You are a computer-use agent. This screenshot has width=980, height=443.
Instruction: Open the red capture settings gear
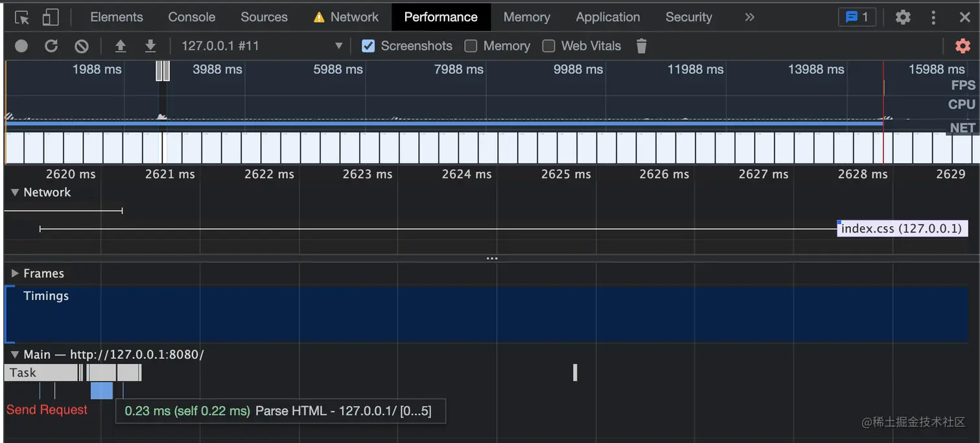pos(962,46)
